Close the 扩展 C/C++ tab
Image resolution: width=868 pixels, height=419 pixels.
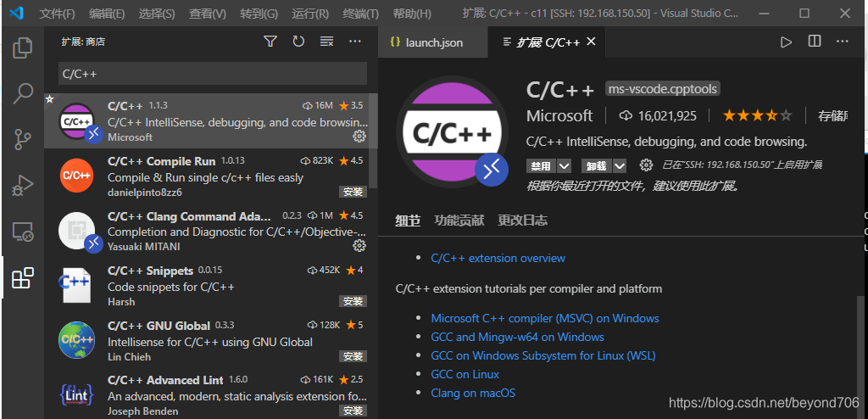(591, 42)
